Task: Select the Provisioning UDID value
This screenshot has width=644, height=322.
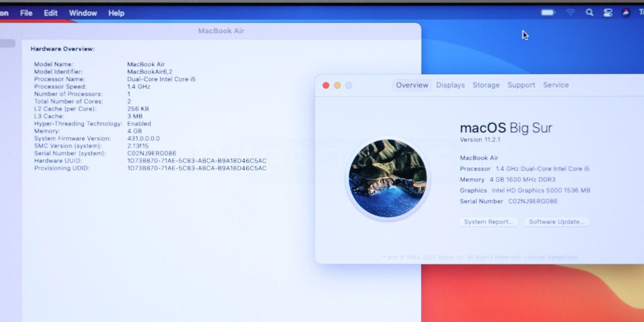Action: click(197, 168)
